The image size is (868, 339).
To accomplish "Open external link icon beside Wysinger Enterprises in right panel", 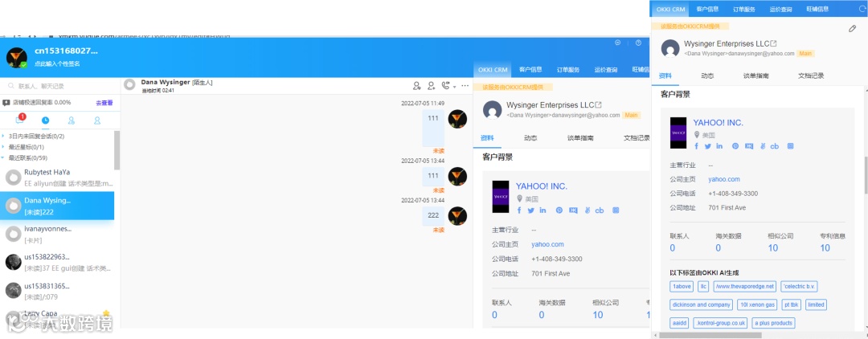I will (774, 43).
